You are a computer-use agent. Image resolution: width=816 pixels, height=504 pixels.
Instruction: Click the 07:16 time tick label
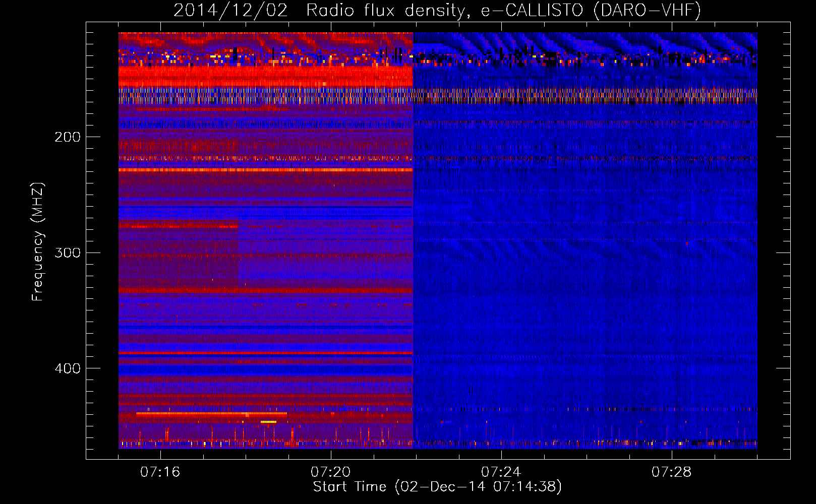point(160,472)
